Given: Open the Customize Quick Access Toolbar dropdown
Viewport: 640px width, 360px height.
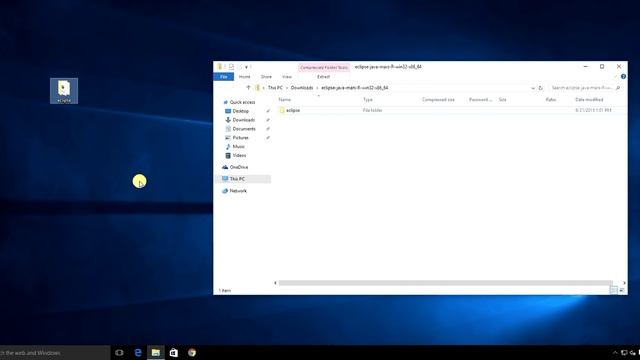Looking at the screenshot, I should [246, 67].
